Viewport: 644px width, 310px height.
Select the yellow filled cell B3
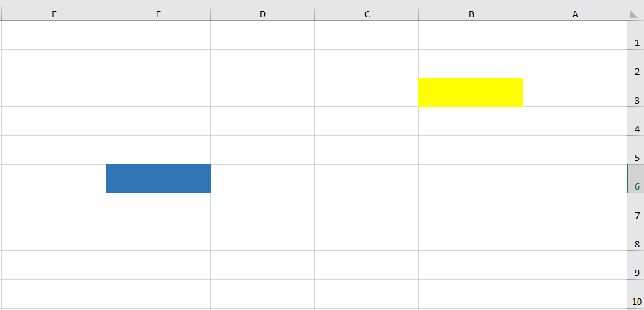click(x=471, y=93)
